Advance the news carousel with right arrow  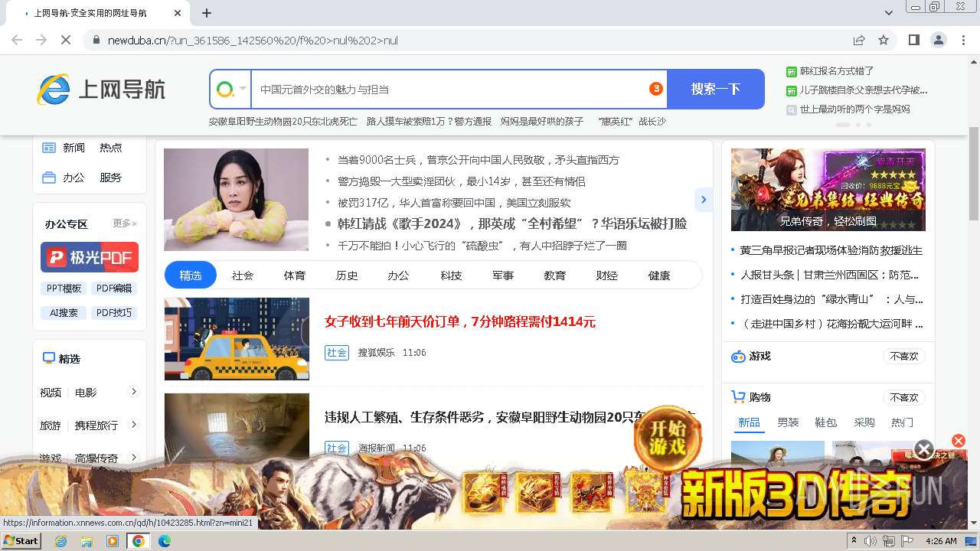point(703,199)
